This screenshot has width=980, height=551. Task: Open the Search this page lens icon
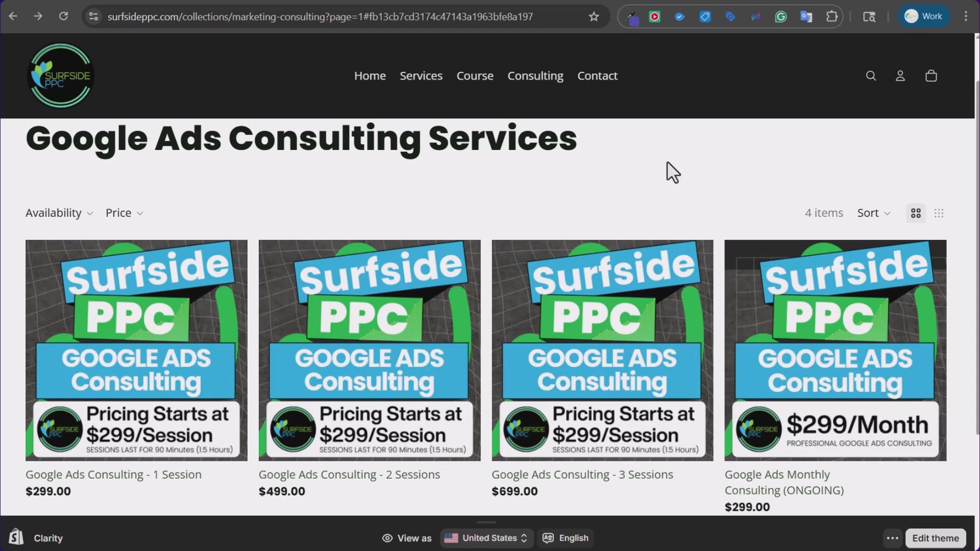(869, 16)
